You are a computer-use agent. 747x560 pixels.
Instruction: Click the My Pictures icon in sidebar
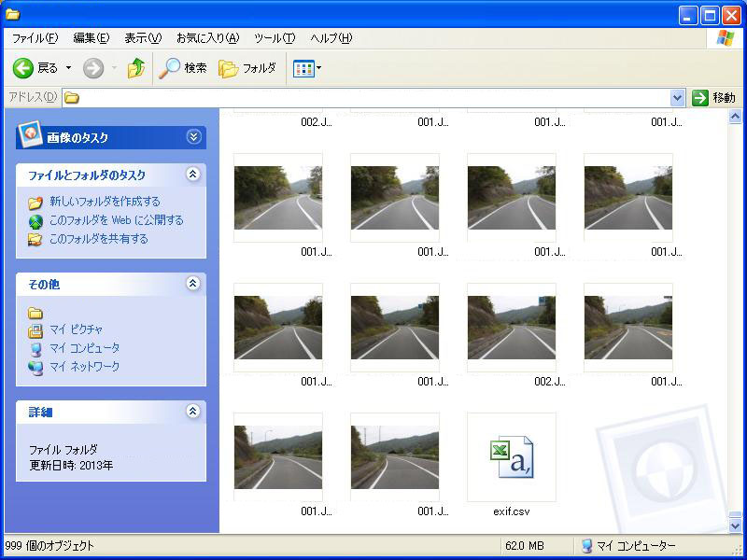35,330
